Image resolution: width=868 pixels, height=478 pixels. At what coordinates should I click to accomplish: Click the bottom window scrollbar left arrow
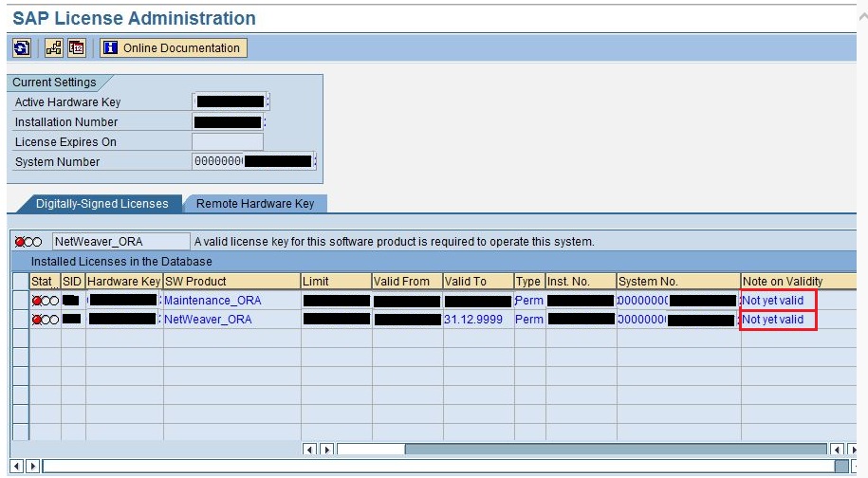click(17, 466)
